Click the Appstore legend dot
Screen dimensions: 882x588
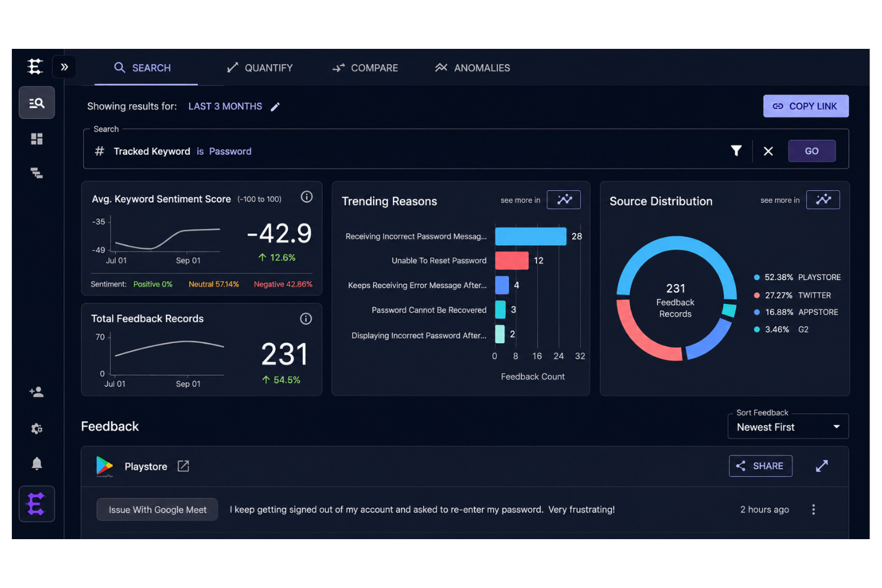[757, 312]
